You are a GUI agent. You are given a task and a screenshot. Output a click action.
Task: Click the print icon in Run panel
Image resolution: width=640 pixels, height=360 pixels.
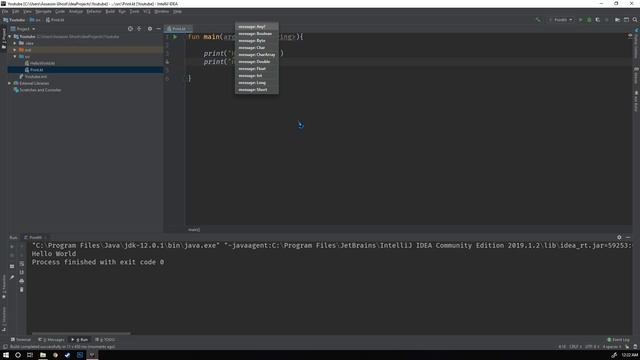coord(22,281)
